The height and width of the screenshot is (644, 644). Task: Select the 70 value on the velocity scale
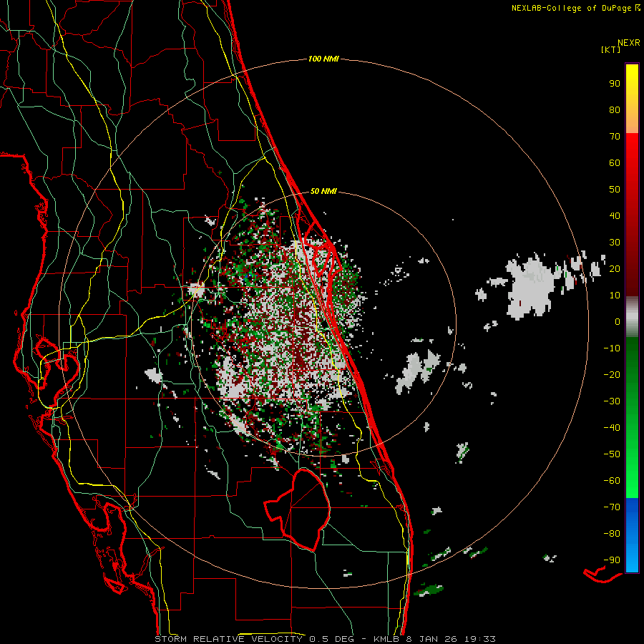(615, 137)
